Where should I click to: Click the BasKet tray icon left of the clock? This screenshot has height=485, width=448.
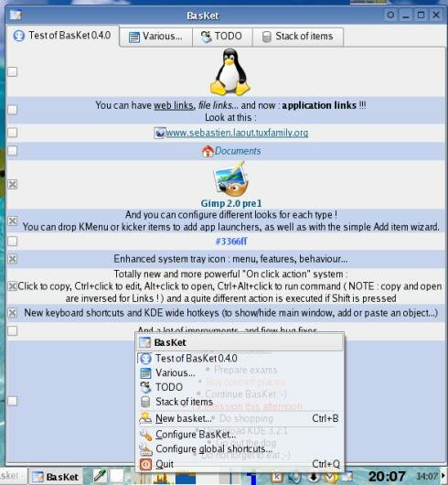pos(347,477)
